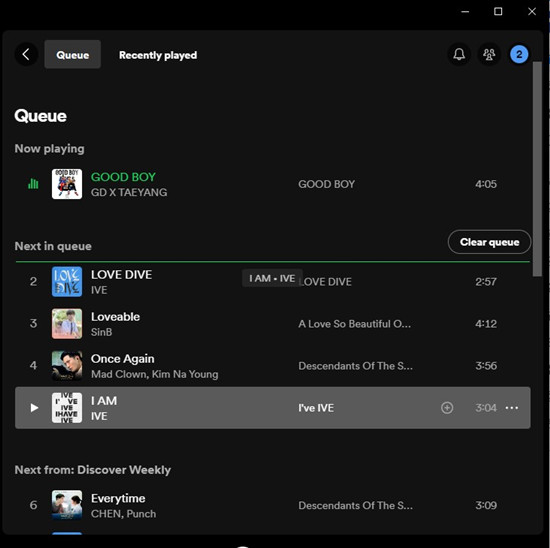Click the 4:12 duration of Loveable
The height and width of the screenshot is (548, 550).
(x=486, y=323)
